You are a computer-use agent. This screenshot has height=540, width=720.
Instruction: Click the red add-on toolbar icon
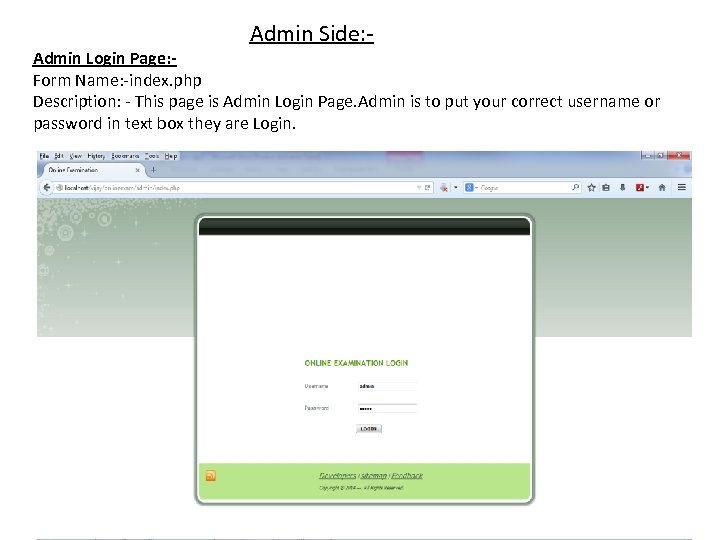[640, 187]
